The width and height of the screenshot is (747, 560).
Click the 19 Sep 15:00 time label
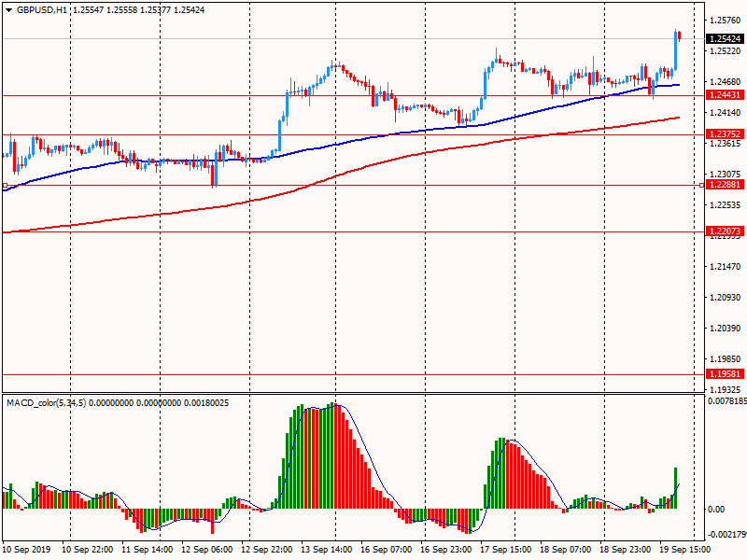tap(685, 550)
